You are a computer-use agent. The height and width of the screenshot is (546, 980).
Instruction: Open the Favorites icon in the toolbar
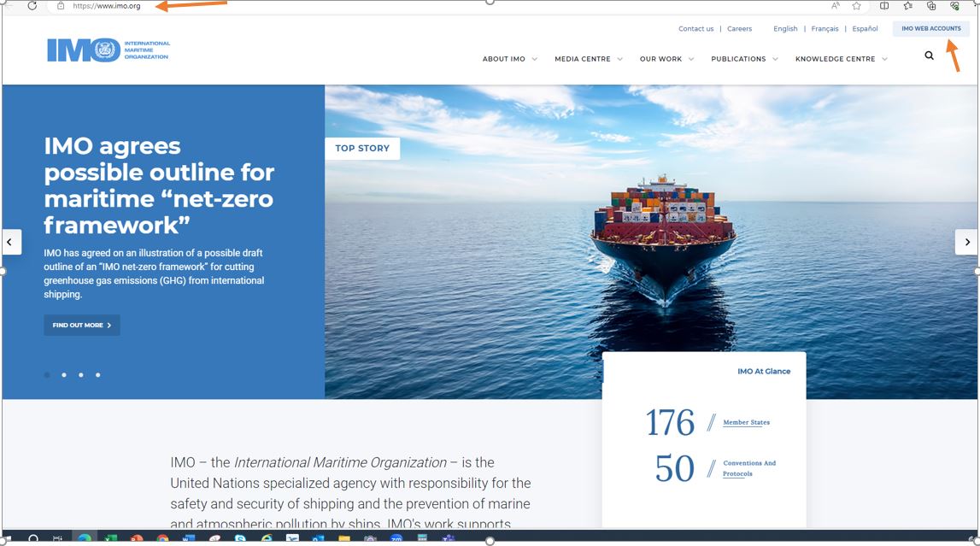tap(907, 6)
